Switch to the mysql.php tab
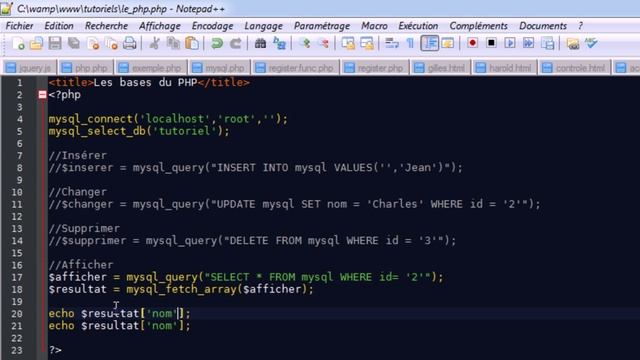Screen dimensions: 640x360 click(x=219, y=68)
